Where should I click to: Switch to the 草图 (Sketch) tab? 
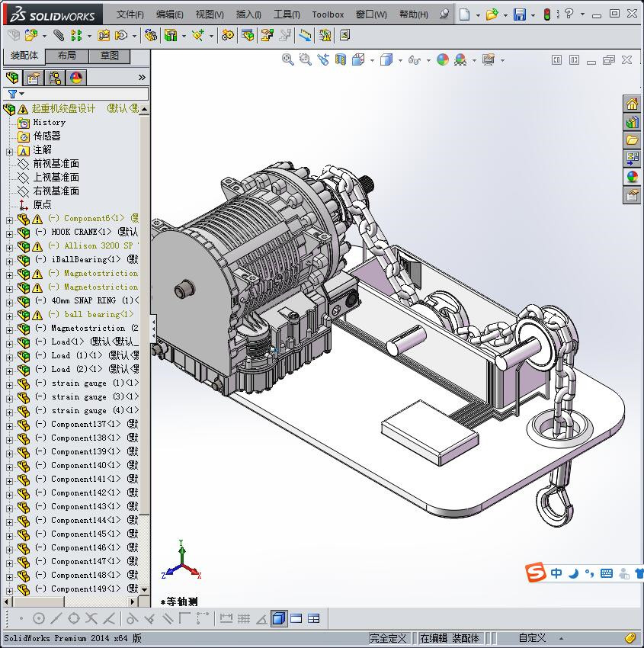coord(109,56)
